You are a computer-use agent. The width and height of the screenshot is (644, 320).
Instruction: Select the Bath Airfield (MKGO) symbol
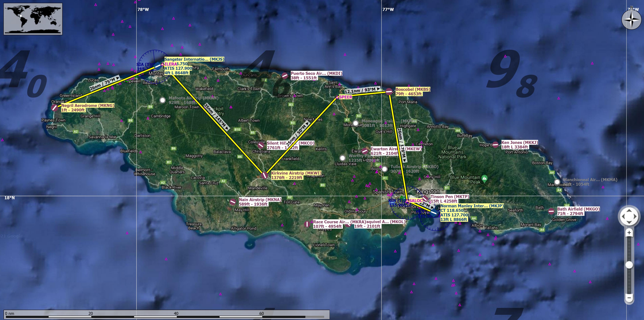[551, 211]
